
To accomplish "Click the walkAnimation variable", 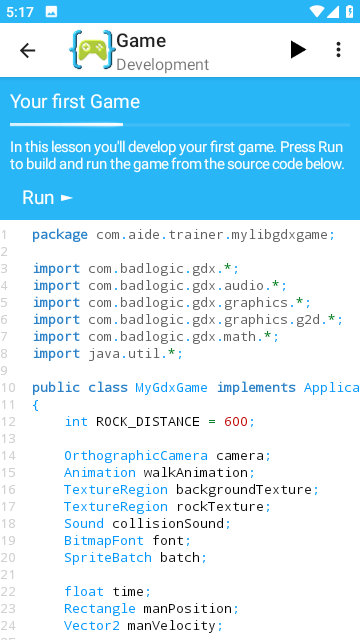I will tap(196, 473).
